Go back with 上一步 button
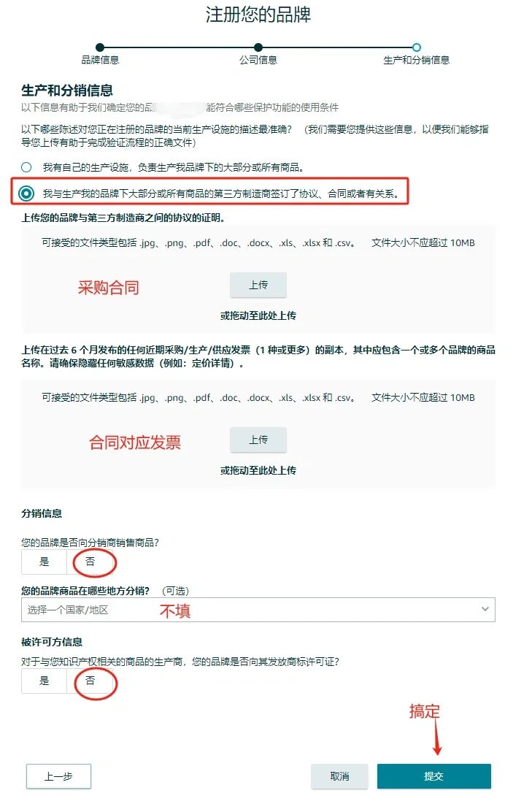The height and width of the screenshot is (804, 532). click(x=58, y=776)
